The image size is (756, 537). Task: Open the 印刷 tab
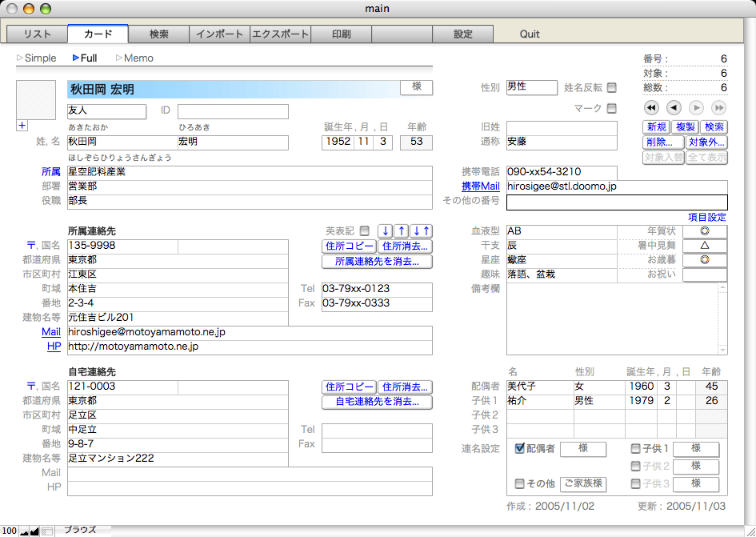point(342,34)
